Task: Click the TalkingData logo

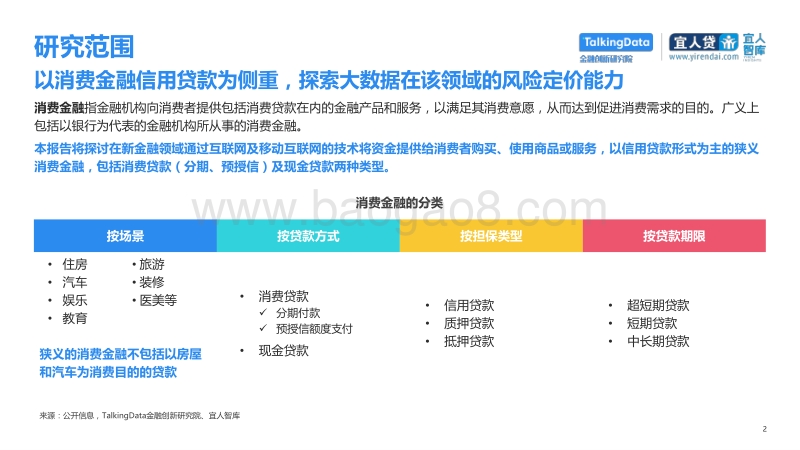Action: coord(616,42)
